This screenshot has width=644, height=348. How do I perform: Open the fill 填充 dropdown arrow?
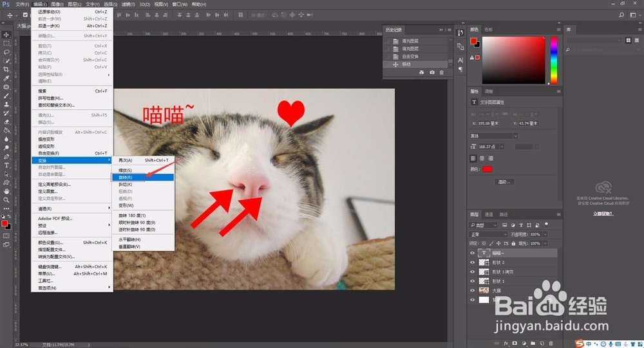click(545, 243)
